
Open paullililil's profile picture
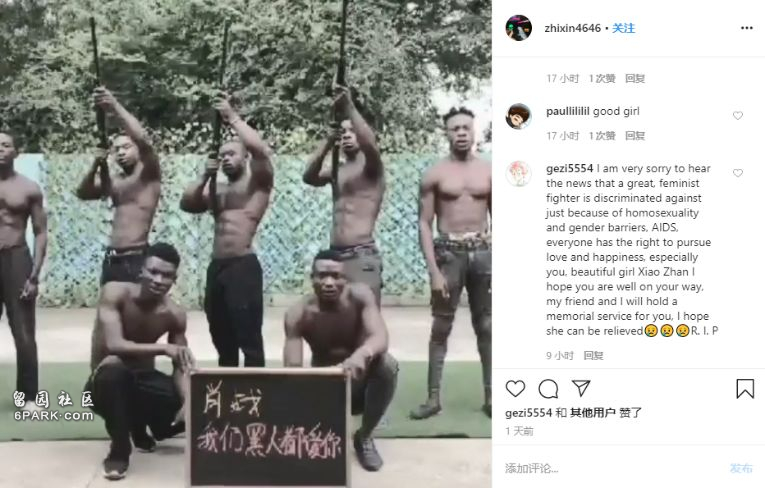coord(518,116)
